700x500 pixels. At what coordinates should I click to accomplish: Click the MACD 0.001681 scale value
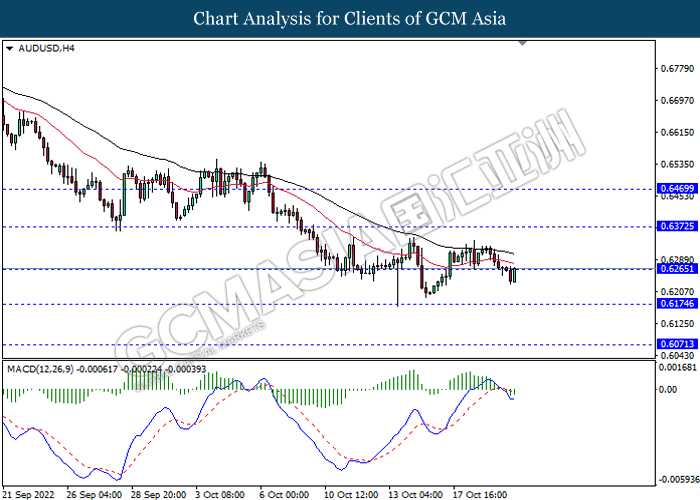tap(678, 367)
